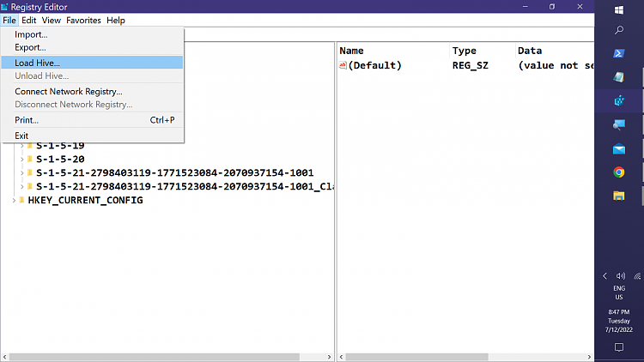Launch PowerShell from the taskbar
Viewport: 644px width, 362px height.
[x=619, y=53]
